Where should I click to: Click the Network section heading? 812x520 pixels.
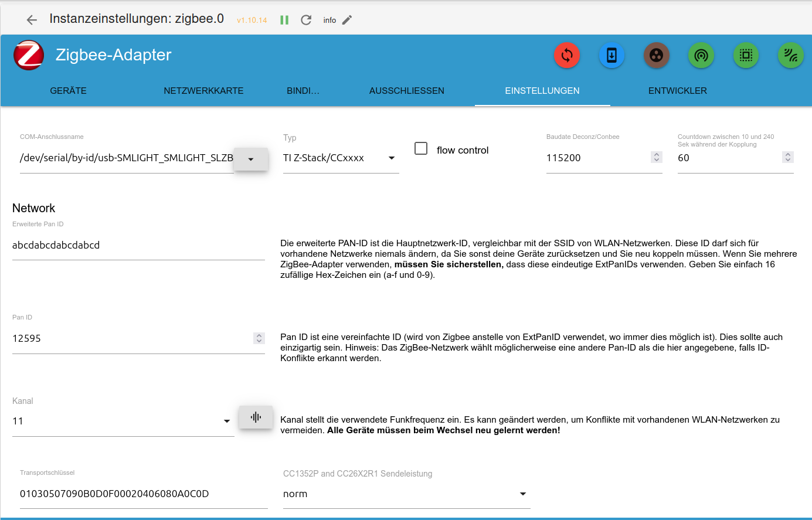[x=33, y=208]
